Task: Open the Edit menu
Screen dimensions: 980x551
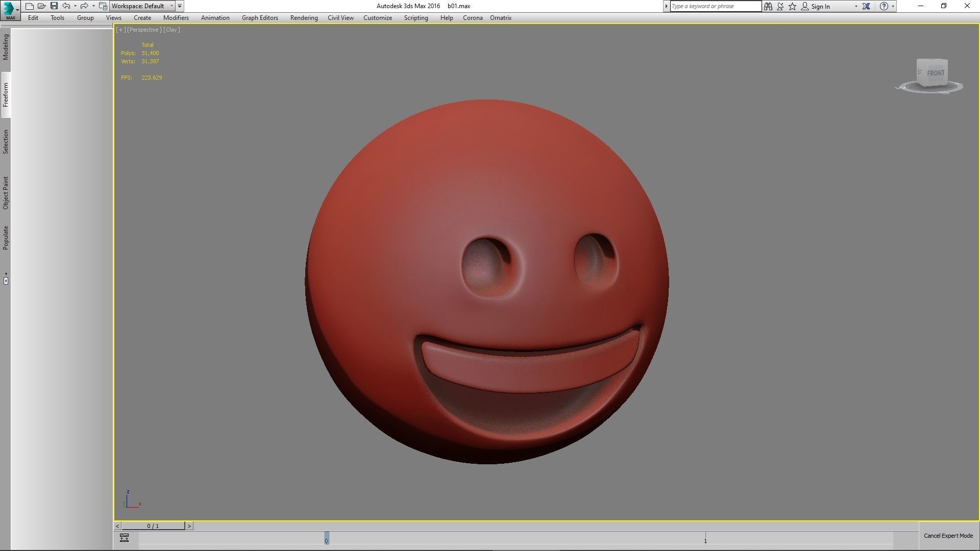Action: coord(33,18)
